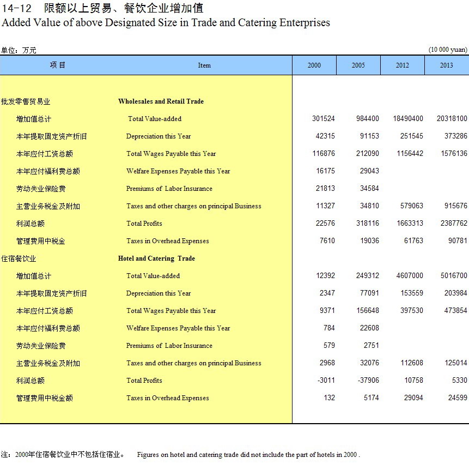This screenshot has height=476, width=469.
Task: Click value 4607000
Action: 410,275
